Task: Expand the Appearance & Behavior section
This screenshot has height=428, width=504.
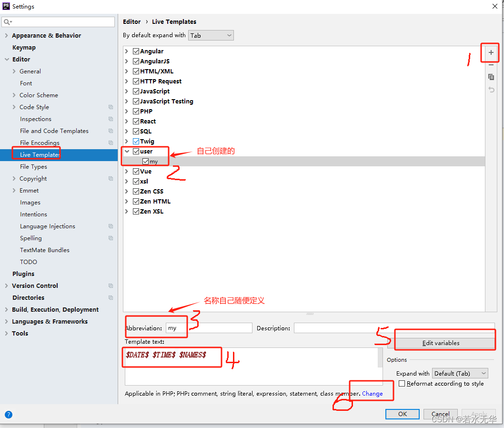Action: pos(6,35)
